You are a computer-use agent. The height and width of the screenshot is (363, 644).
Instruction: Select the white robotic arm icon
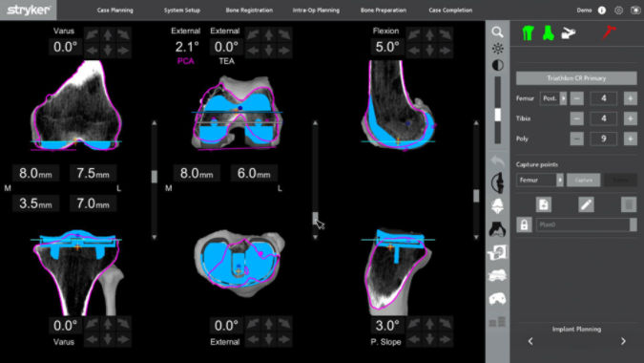pos(569,32)
